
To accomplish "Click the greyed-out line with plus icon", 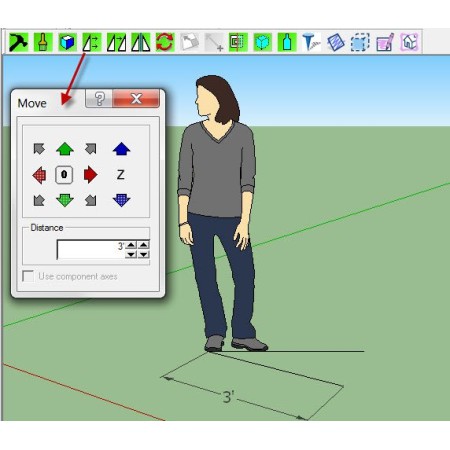I will pos(214,42).
